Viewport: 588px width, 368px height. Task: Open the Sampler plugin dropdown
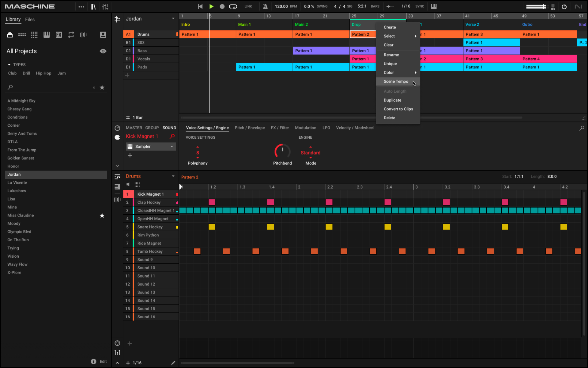(172, 146)
